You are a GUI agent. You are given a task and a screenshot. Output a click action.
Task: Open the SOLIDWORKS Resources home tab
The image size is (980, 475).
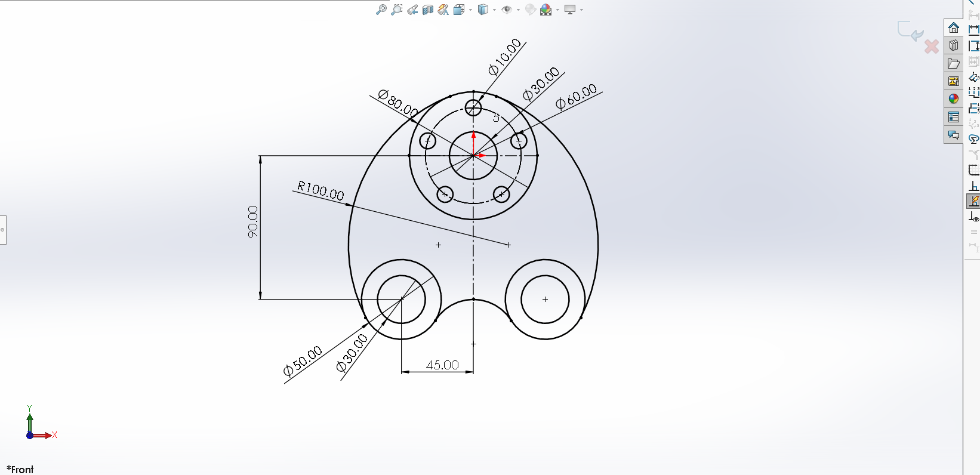(x=953, y=28)
